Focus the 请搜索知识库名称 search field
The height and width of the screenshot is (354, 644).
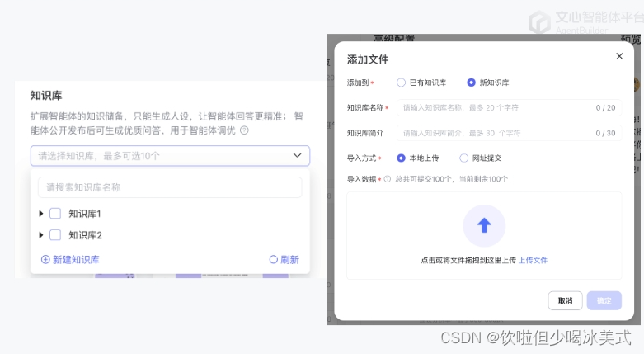click(x=170, y=187)
